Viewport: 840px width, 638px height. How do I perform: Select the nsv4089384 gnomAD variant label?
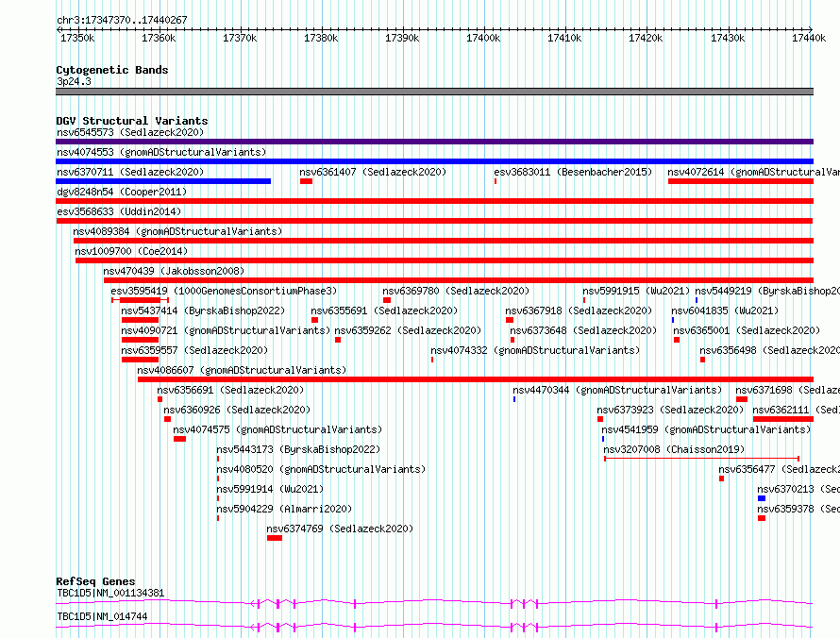tap(177, 231)
